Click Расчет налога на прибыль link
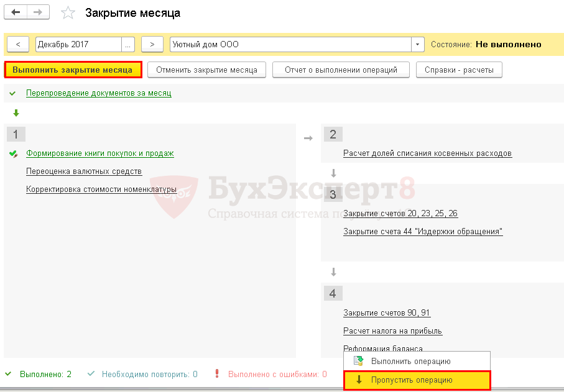Viewport: 564px width, 392px height. tap(392, 331)
